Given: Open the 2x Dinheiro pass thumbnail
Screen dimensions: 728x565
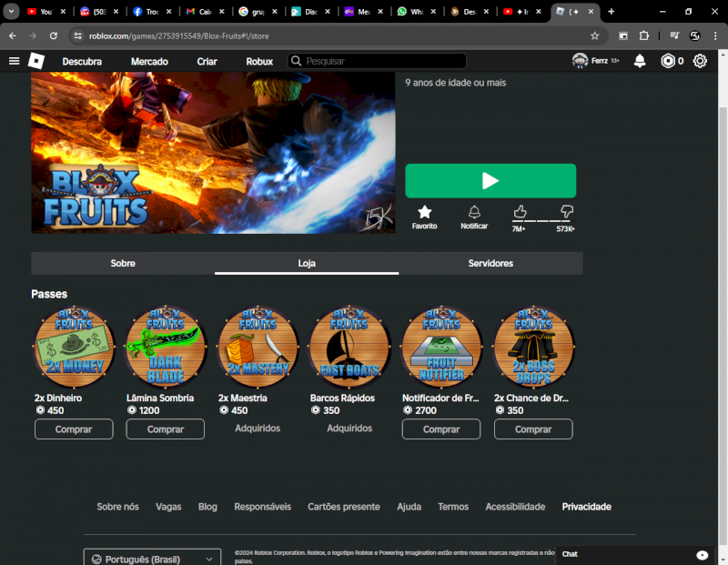Looking at the screenshot, I should point(74,348).
